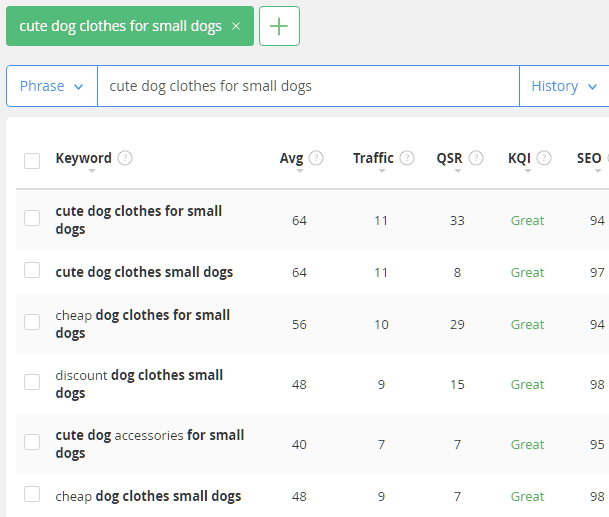Toggle select-all checkbox in table header
This screenshot has width=609, height=517.
tap(32, 161)
